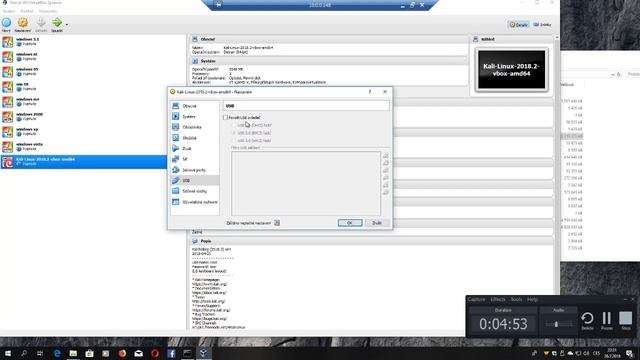
Task: Click the invalid settings warning icon
Action: point(277,223)
